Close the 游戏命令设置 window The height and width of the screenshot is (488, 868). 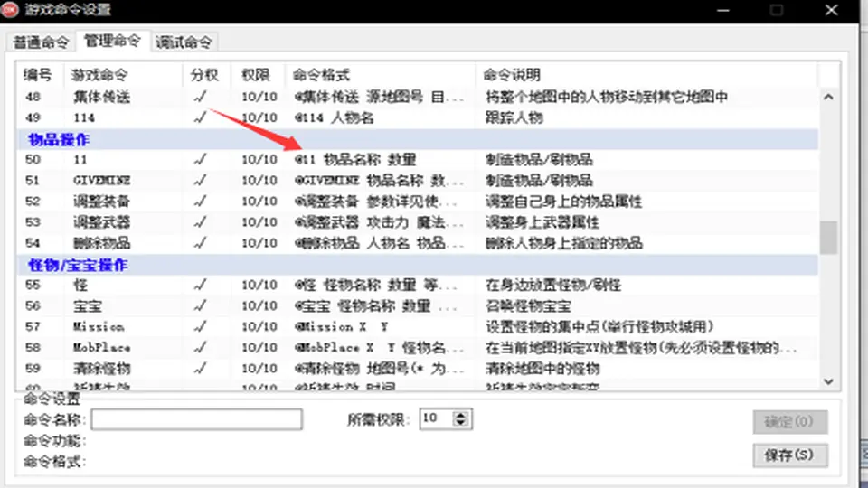(831, 10)
